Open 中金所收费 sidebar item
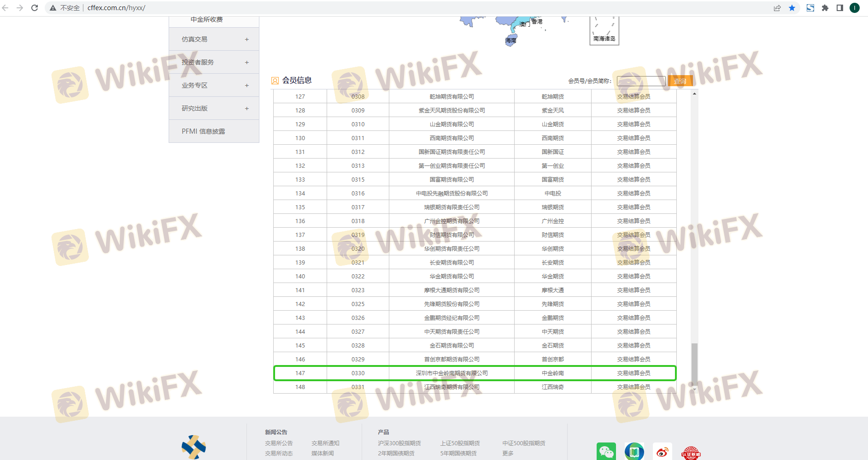This screenshot has height=460, width=868. coord(206,20)
